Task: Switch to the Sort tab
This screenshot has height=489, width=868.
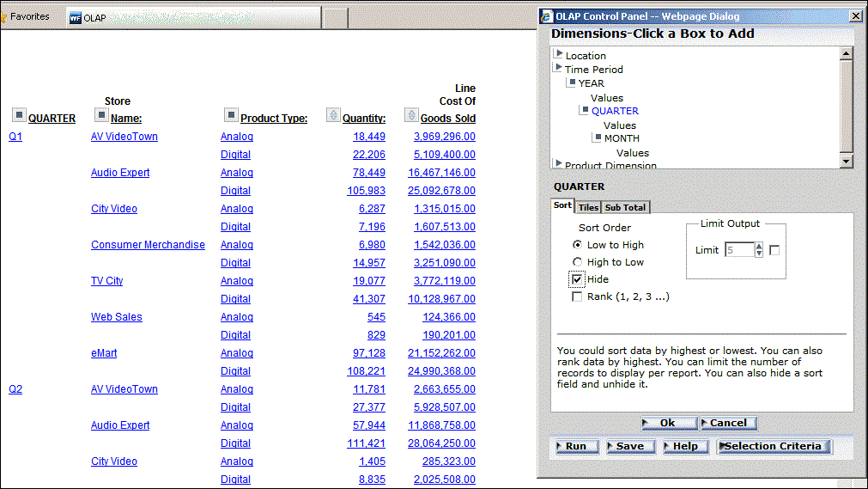Action: (562, 205)
